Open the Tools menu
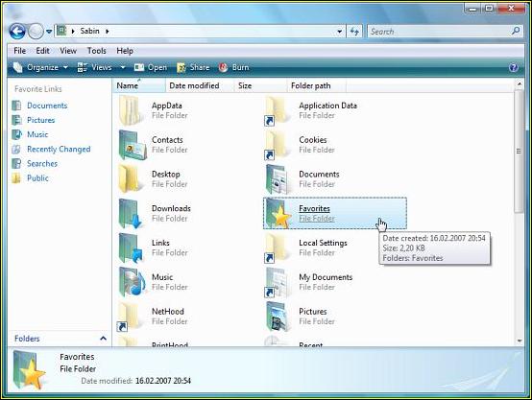Screen dimensions: 532x400 click(97, 51)
